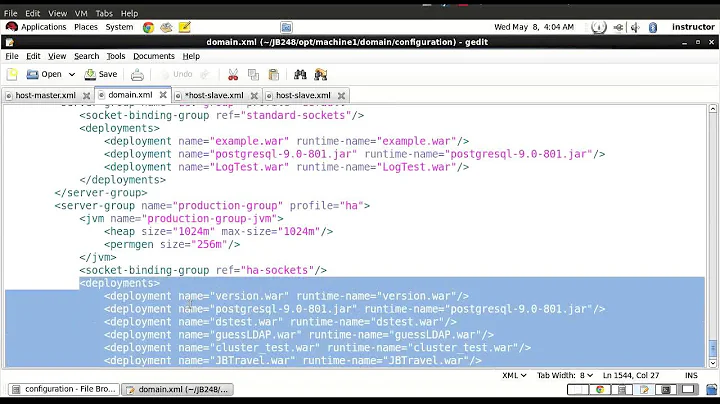Switch to the host-master.xml tab
The width and height of the screenshot is (720, 404).
pyautogui.click(x=45, y=95)
